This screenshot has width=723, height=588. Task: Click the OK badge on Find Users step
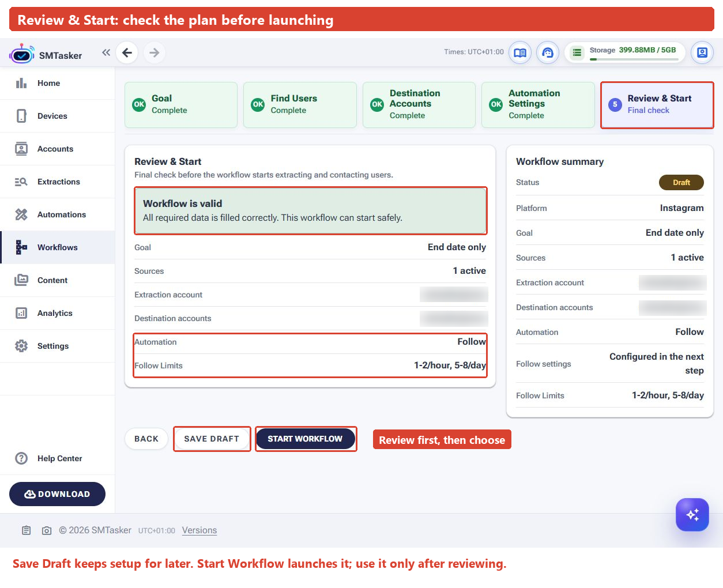[258, 104]
